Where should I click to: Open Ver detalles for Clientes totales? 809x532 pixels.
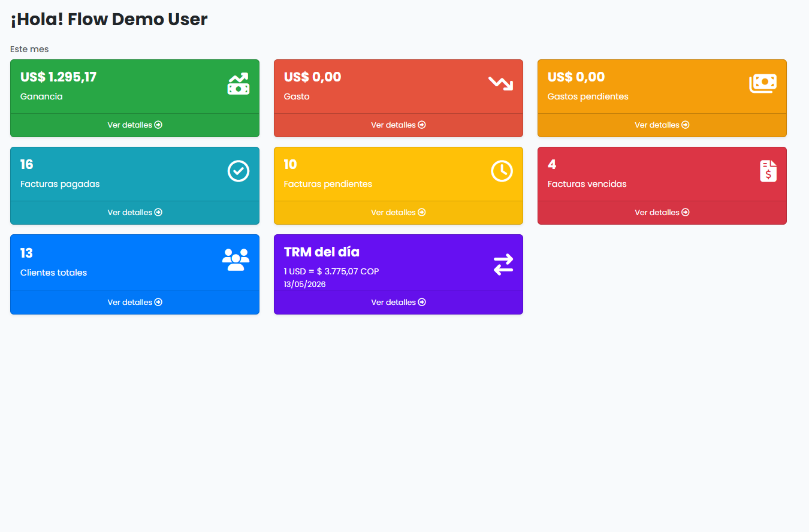tap(135, 303)
